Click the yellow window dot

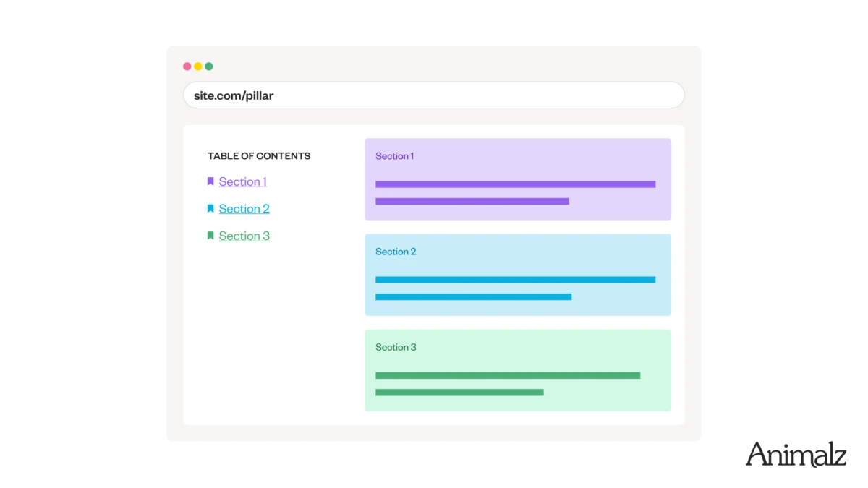click(x=198, y=67)
